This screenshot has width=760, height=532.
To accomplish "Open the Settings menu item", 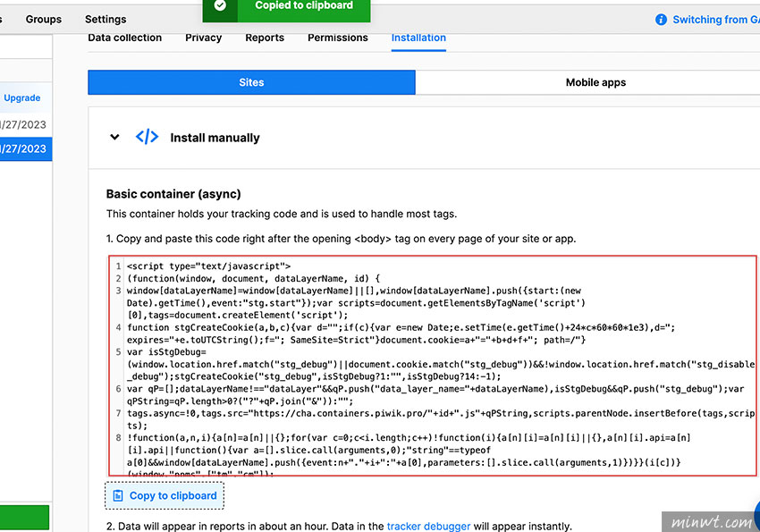I will click(106, 19).
